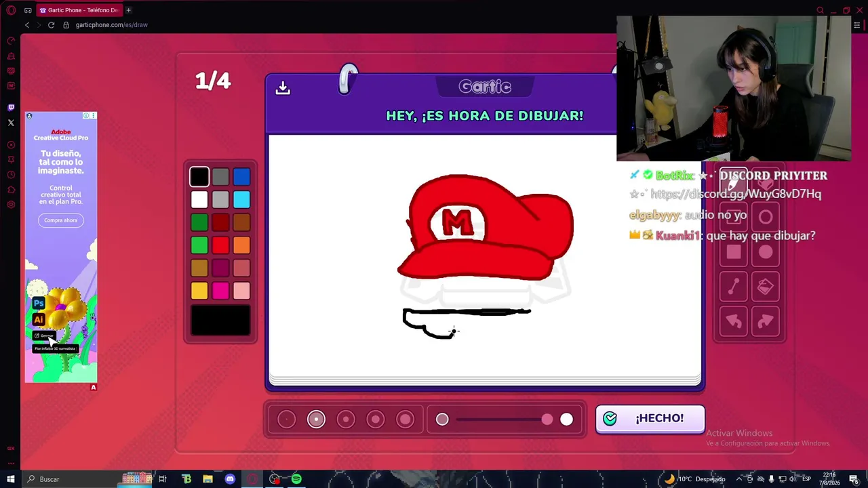Select the fourth brush size
This screenshot has height=488, width=868.
pyautogui.click(x=376, y=420)
